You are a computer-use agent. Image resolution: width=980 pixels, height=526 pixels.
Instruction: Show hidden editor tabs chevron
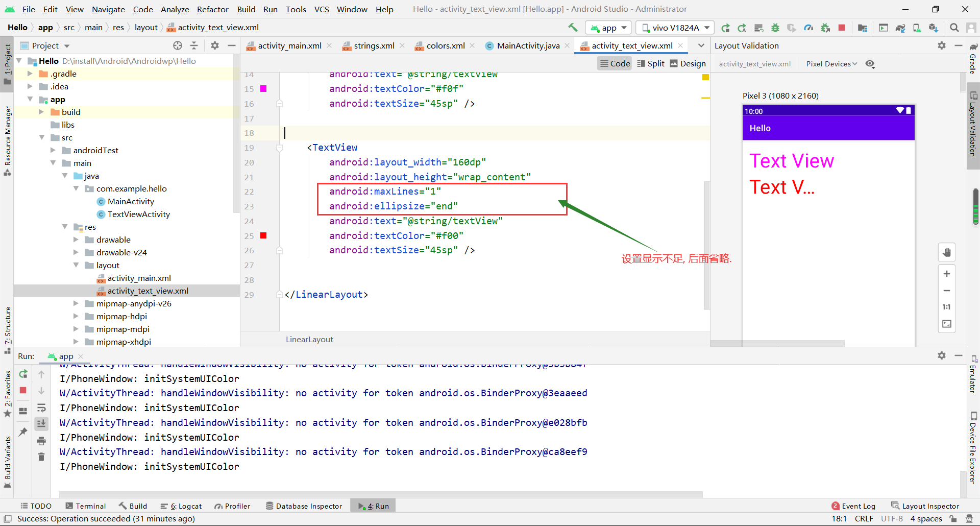click(x=701, y=45)
